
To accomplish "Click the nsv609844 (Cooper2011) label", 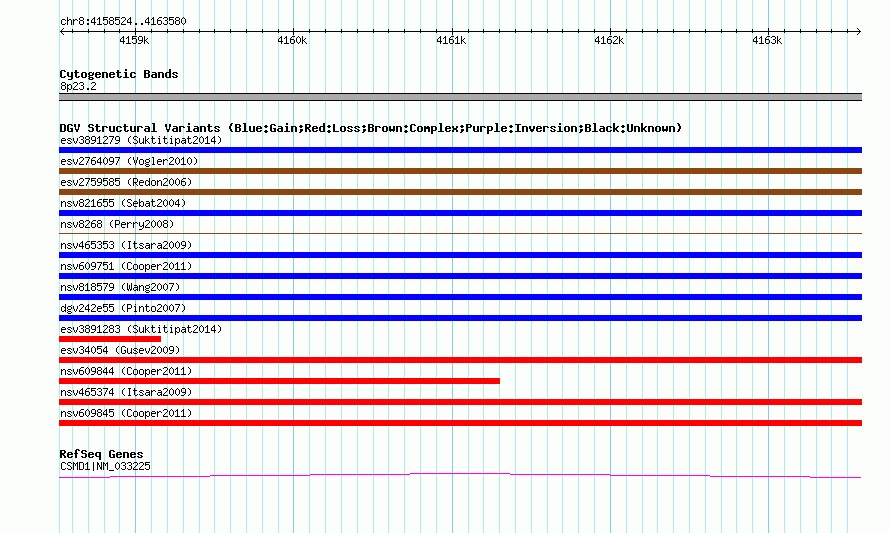I will coord(126,371).
